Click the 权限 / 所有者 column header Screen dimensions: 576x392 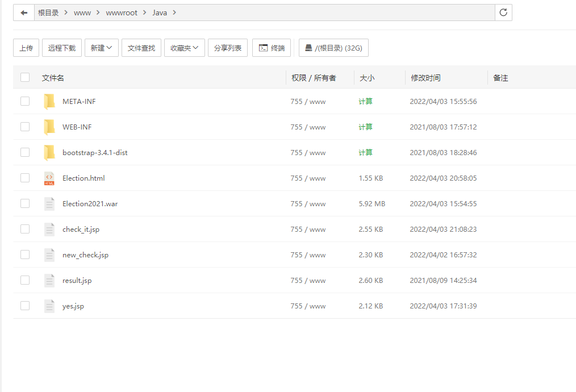pos(314,78)
